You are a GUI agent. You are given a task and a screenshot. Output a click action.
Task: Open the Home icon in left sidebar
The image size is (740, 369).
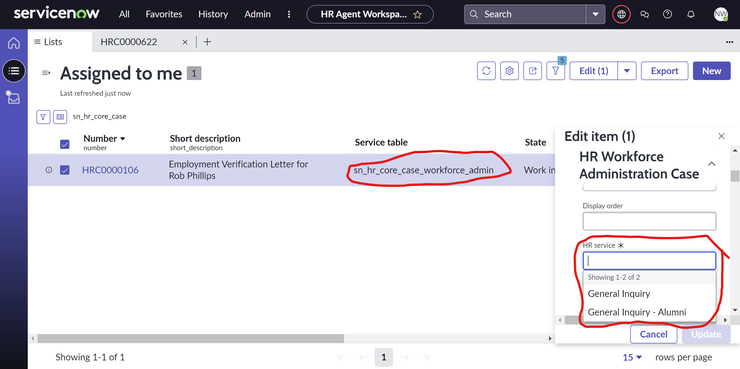pos(14,43)
